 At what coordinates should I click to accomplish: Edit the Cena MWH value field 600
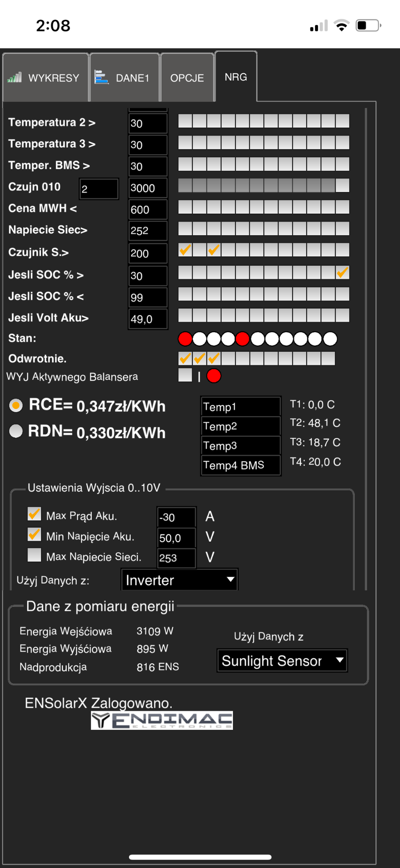[x=148, y=210]
